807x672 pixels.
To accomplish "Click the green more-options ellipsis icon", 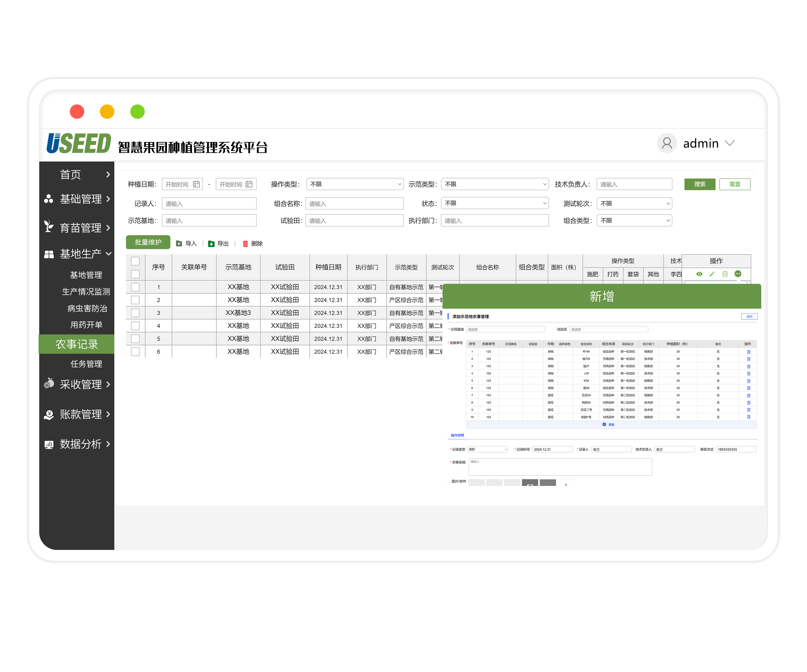I will tap(738, 274).
